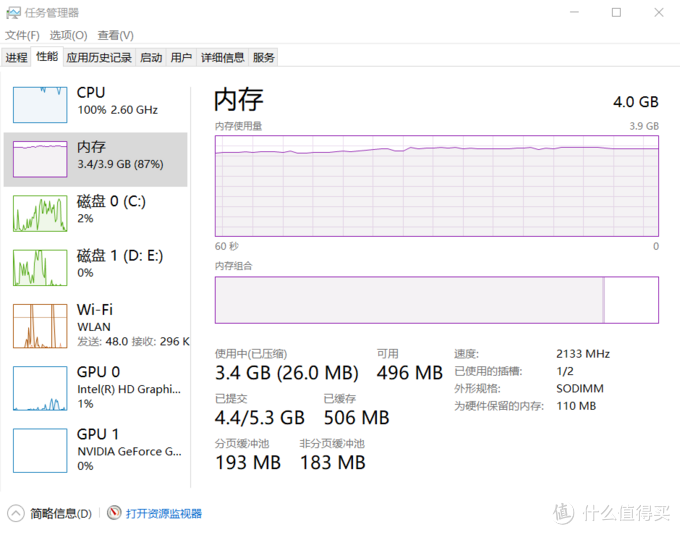Image resolution: width=680 pixels, height=535 pixels.
Task: Collapse view with 简略信息 arrow icon
Action: pyautogui.click(x=16, y=513)
